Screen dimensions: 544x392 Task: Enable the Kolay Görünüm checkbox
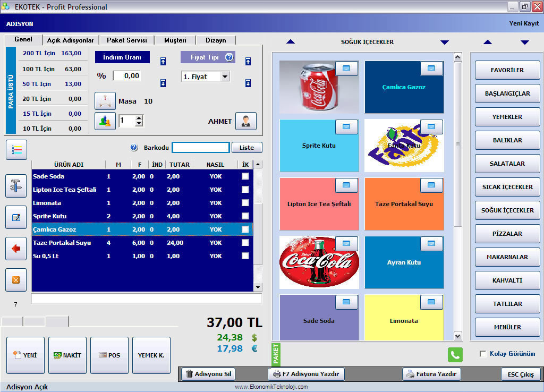pyautogui.click(x=483, y=354)
